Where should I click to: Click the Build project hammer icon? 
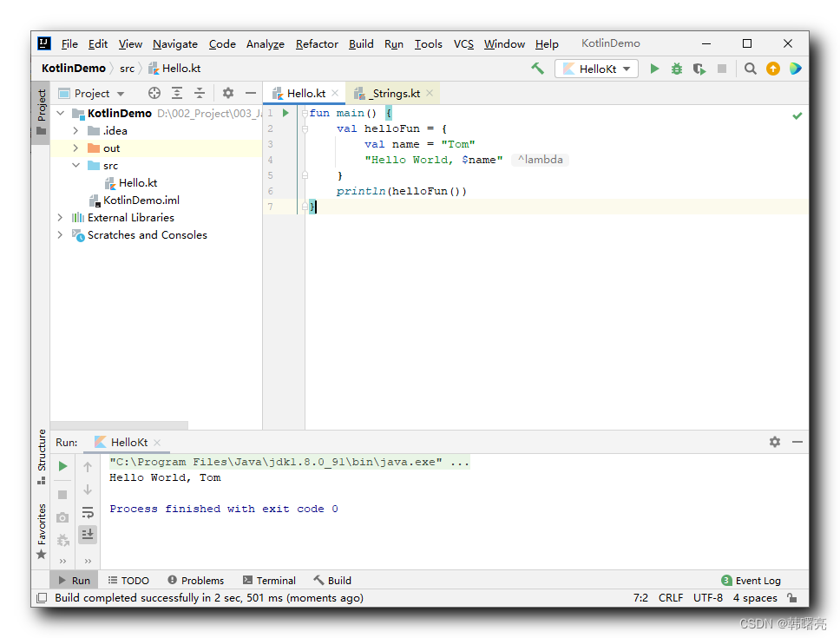(x=537, y=69)
